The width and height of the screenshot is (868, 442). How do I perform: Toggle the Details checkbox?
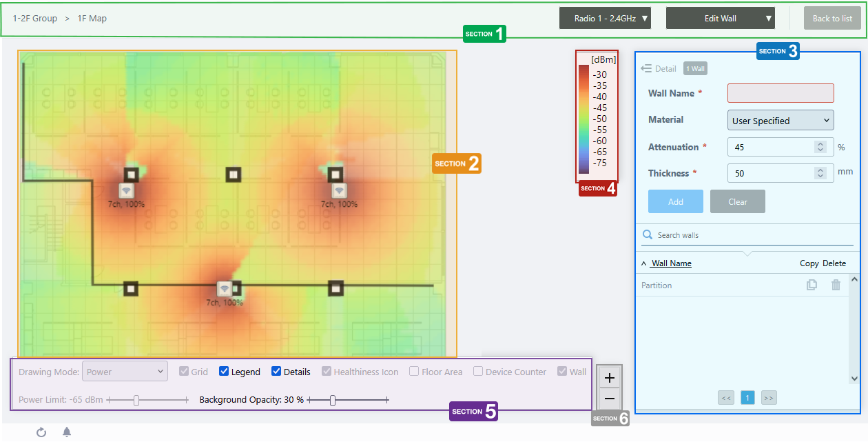point(276,372)
